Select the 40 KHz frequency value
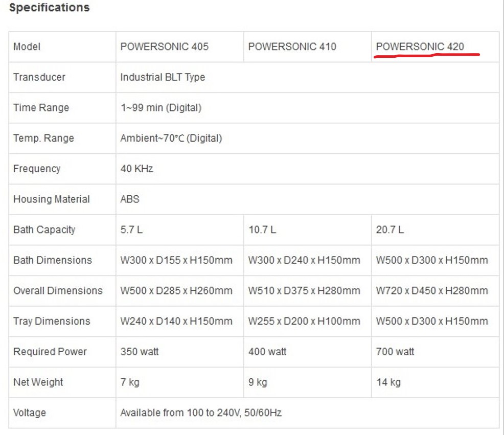The image size is (504, 435). [136, 169]
